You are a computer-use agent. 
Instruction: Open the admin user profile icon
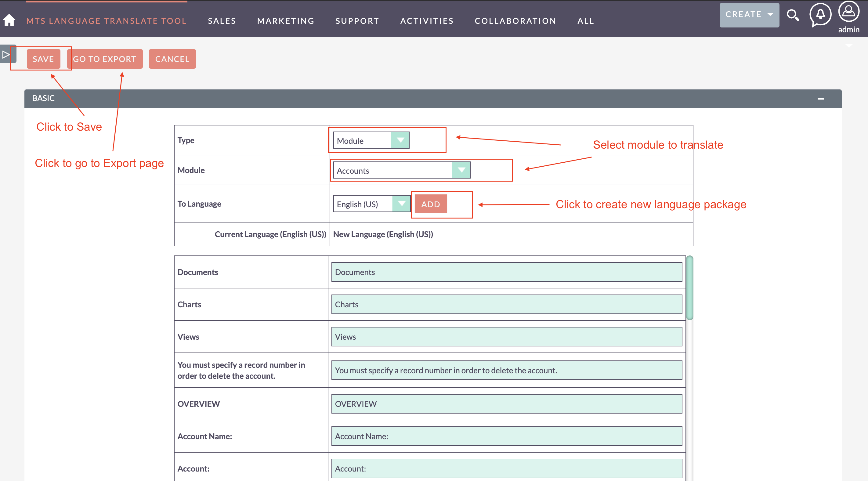[848, 12]
